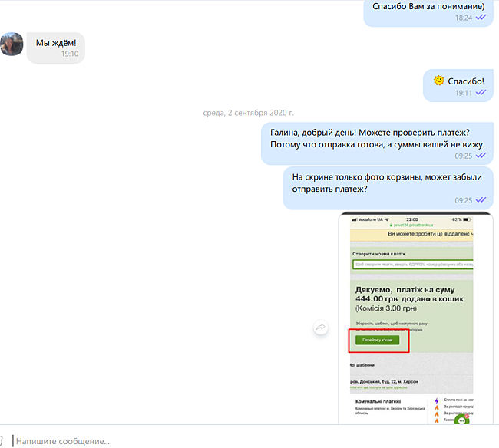The height and width of the screenshot is (448, 499).
Task: Click the date separator "среда, 2 сентября 2020 г."
Action: pyautogui.click(x=249, y=113)
